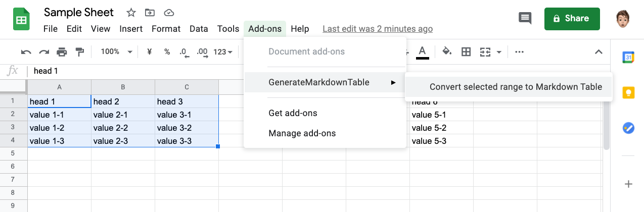Click the cell containing value 1-1
Viewport: 644px width, 212px height.
click(60, 115)
